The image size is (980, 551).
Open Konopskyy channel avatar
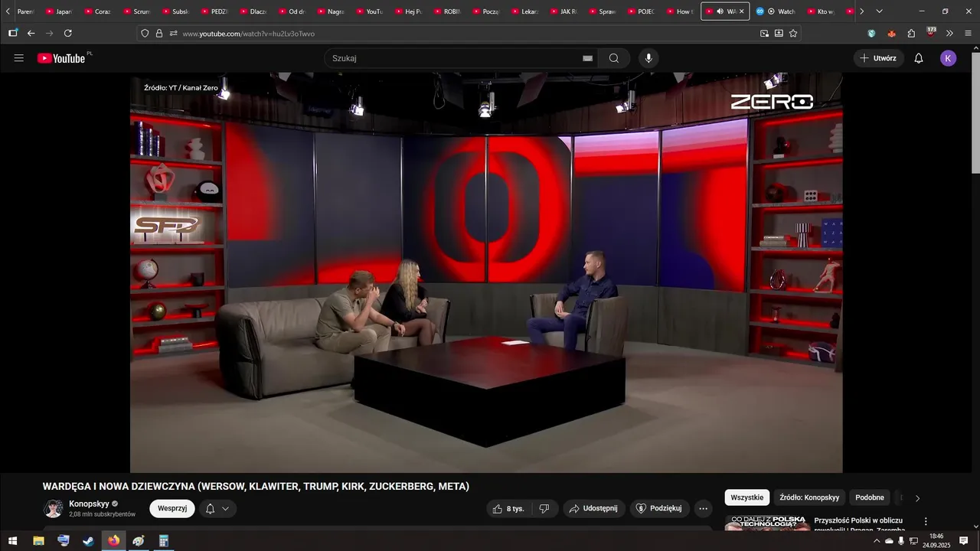tap(54, 509)
